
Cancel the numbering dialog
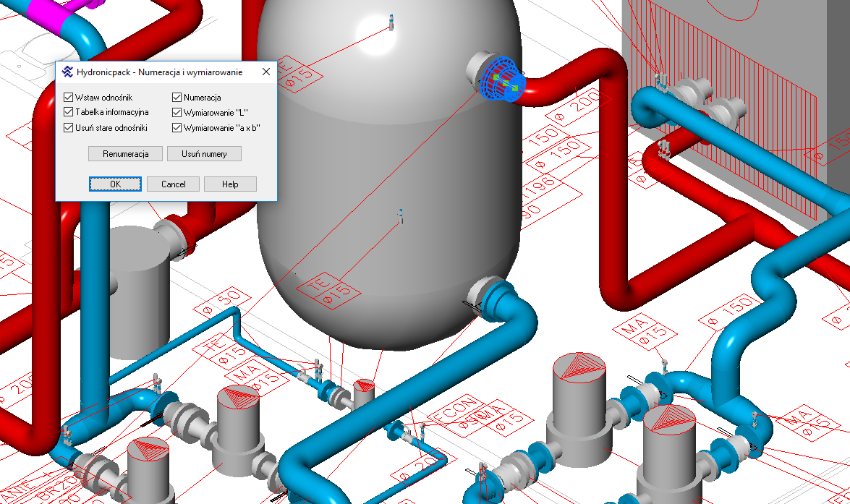coord(173,184)
